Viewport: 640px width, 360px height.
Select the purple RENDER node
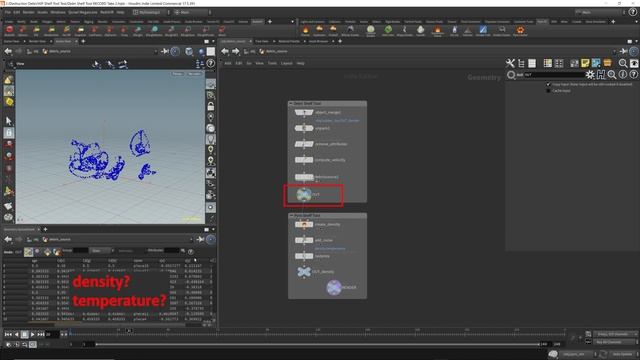tap(334, 287)
